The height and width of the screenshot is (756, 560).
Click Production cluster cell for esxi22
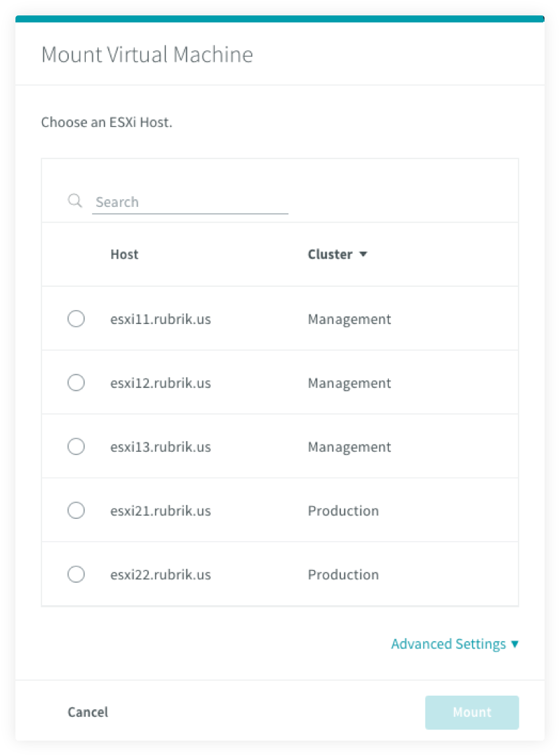tap(343, 575)
